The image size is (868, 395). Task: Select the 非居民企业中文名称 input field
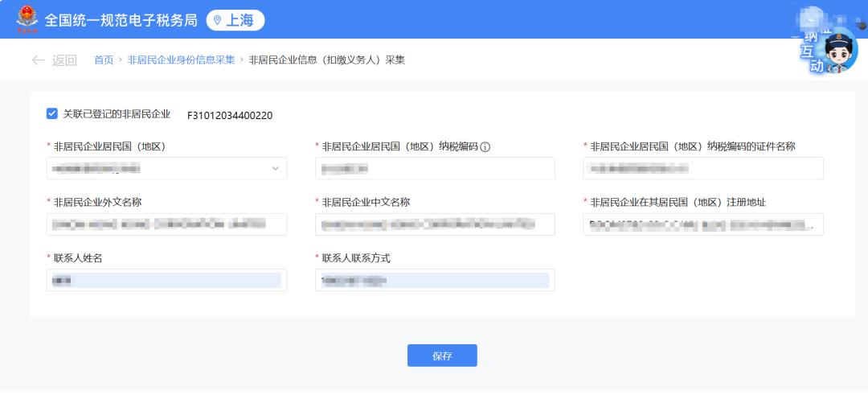(x=435, y=224)
